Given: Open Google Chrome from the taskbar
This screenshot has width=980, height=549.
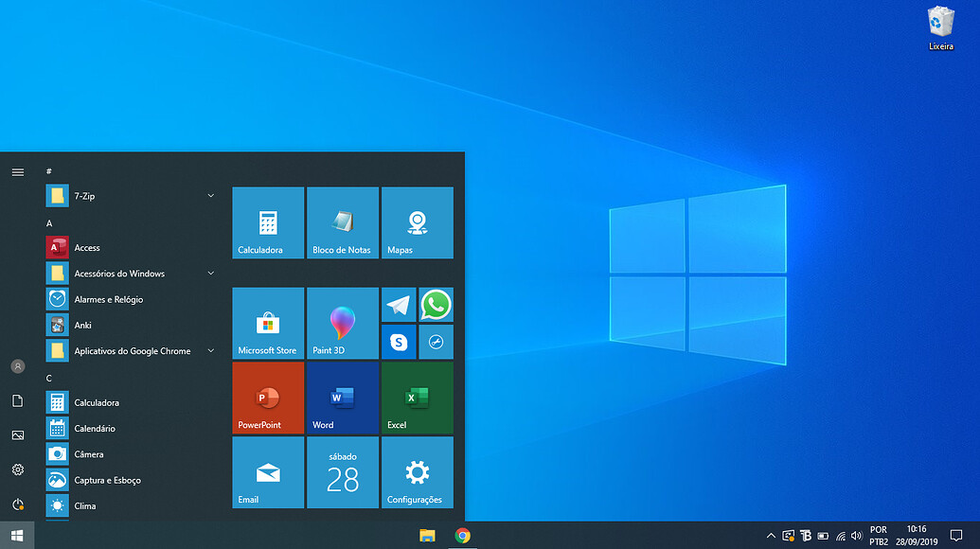Looking at the screenshot, I should (x=462, y=535).
